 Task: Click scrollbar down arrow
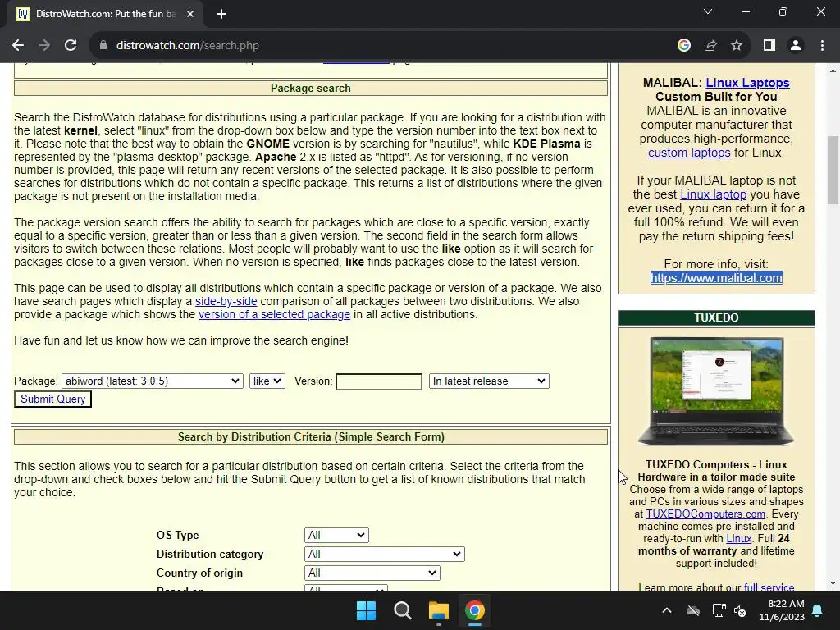point(833,583)
